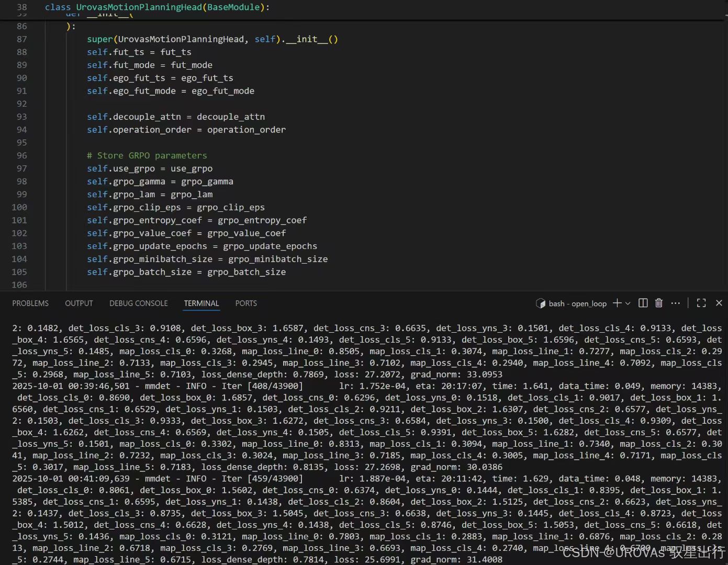Click the self.grpo_batch_size assignment line

186,272
